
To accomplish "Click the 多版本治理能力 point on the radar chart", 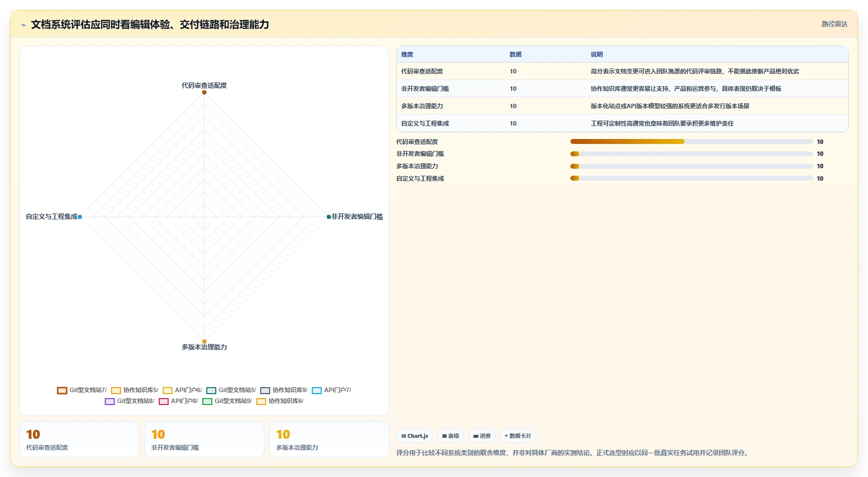I will tap(204, 341).
